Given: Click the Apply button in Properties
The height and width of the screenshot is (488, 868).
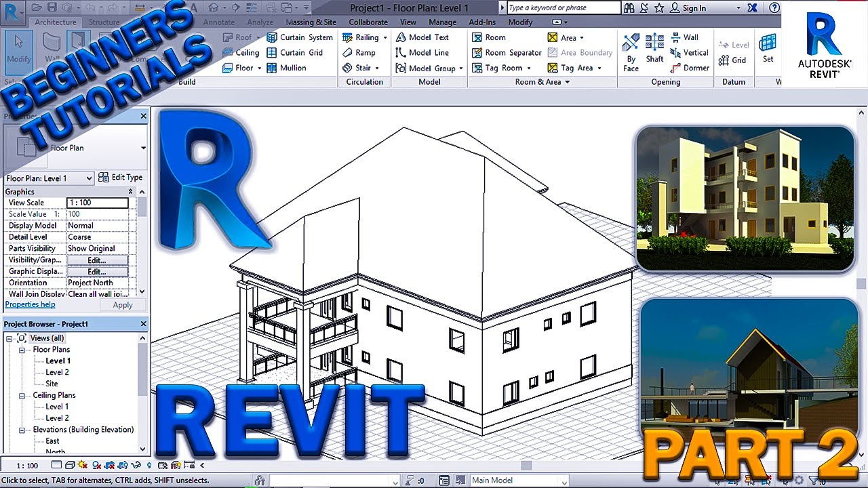Looking at the screenshot, I should 123,305.
